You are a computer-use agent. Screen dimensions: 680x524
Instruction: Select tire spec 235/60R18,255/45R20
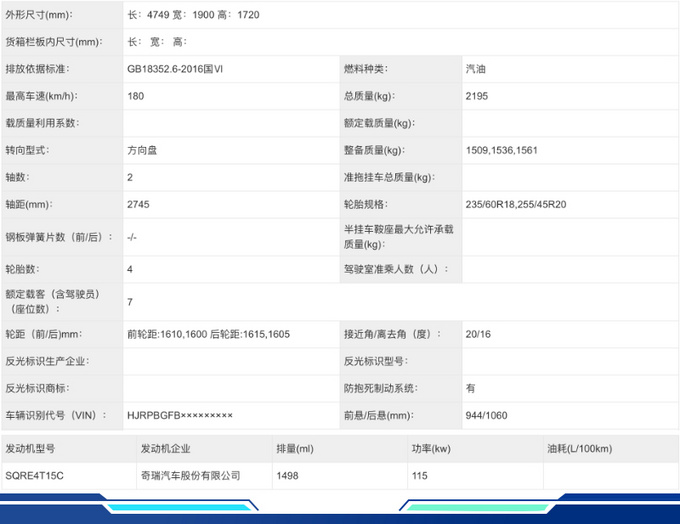516,204
